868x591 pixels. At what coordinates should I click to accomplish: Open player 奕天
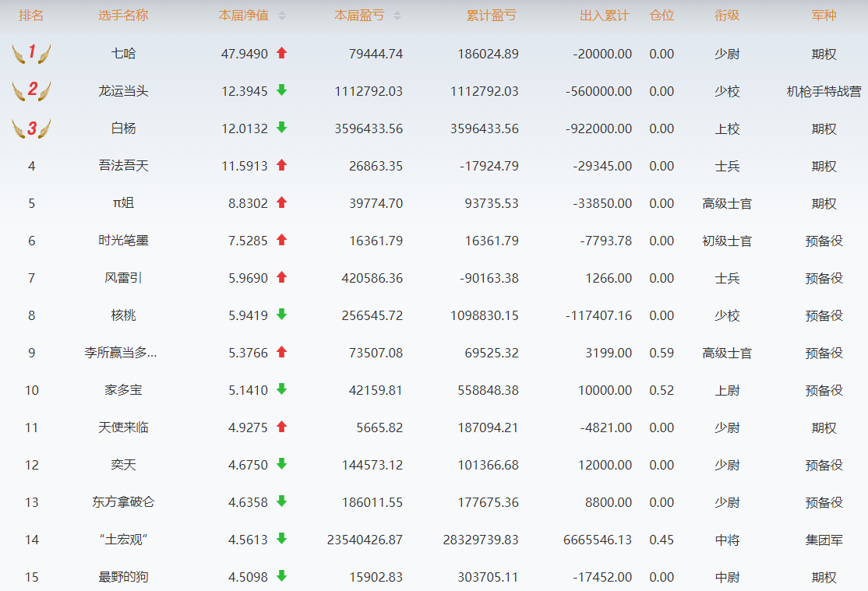pyautogui.click(x=123, y=465)
